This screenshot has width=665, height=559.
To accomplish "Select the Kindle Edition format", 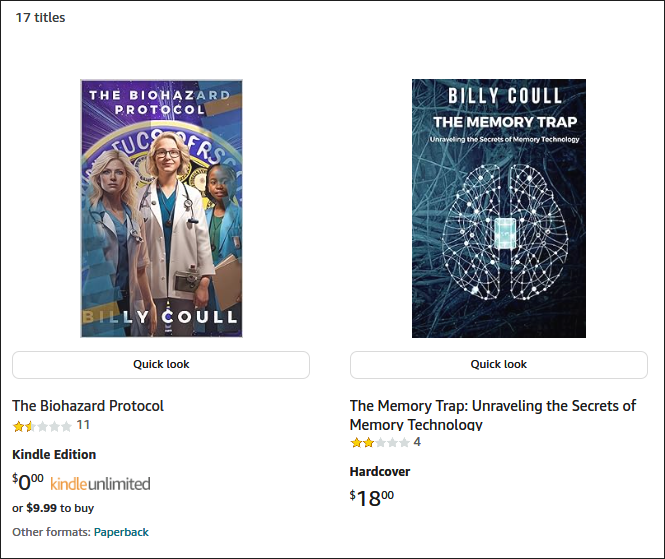I will point(54,455).
